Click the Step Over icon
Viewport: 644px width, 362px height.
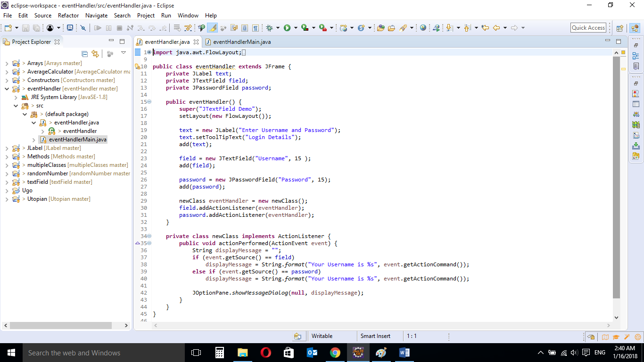(152, 28)
